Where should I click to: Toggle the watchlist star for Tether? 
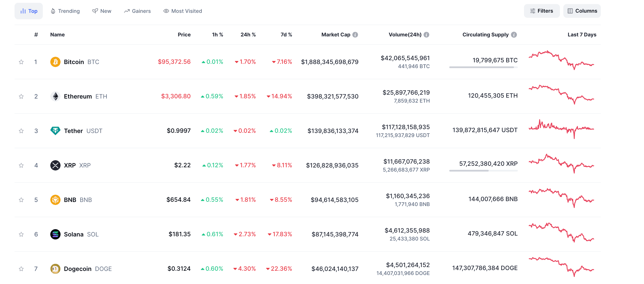pos(21,131)
